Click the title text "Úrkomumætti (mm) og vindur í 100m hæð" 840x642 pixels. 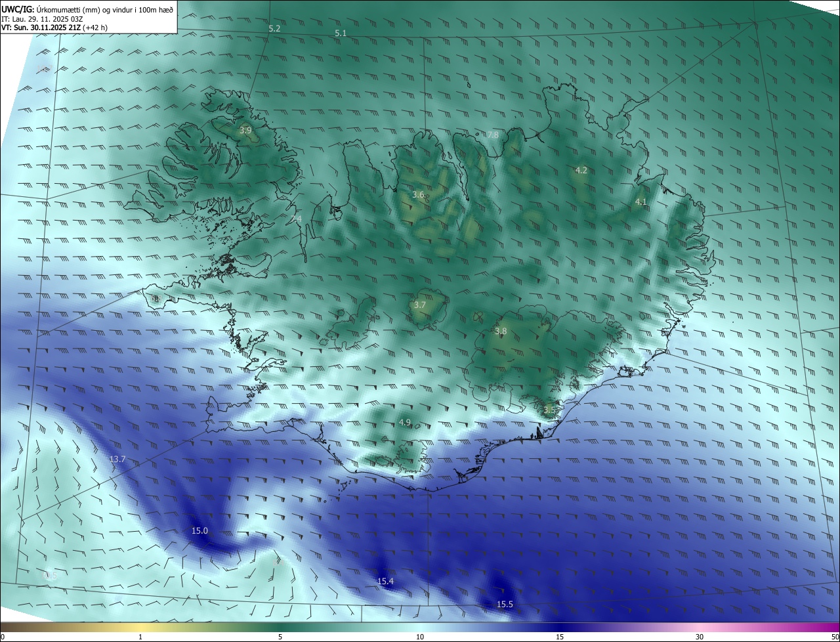point(105,9)
